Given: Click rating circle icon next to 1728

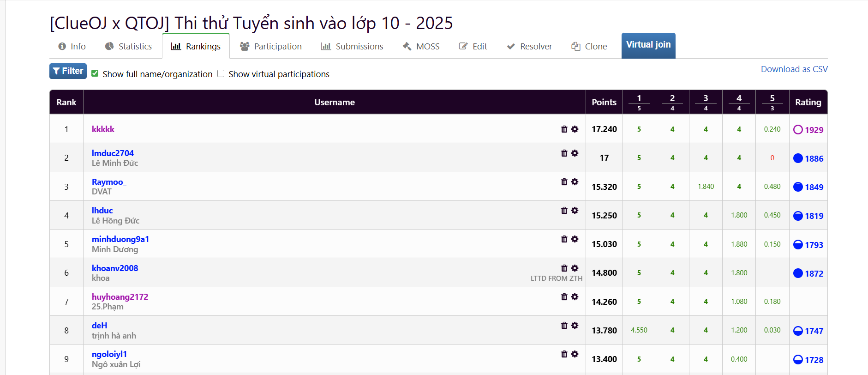Looking at the screenshot, I should (x=798, y=360).
